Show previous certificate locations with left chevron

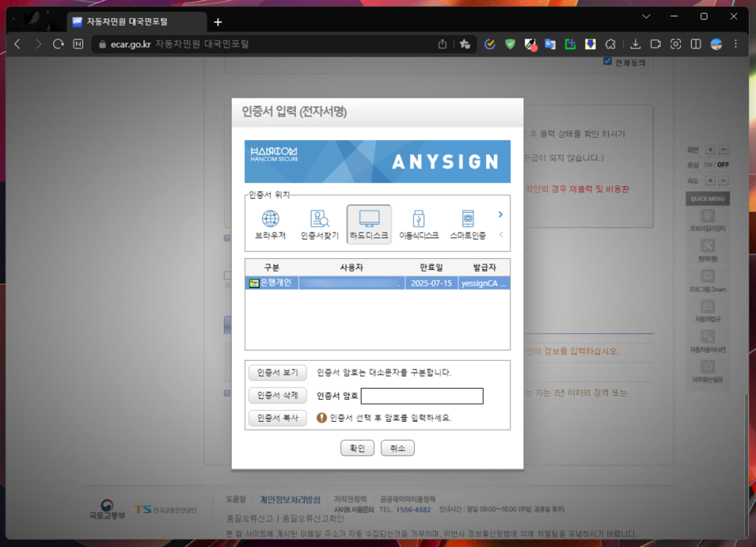[501, 235]
